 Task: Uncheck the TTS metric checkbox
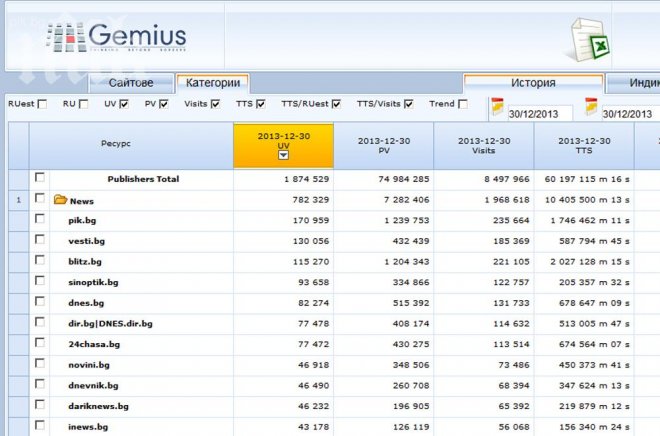coord(261,104)
